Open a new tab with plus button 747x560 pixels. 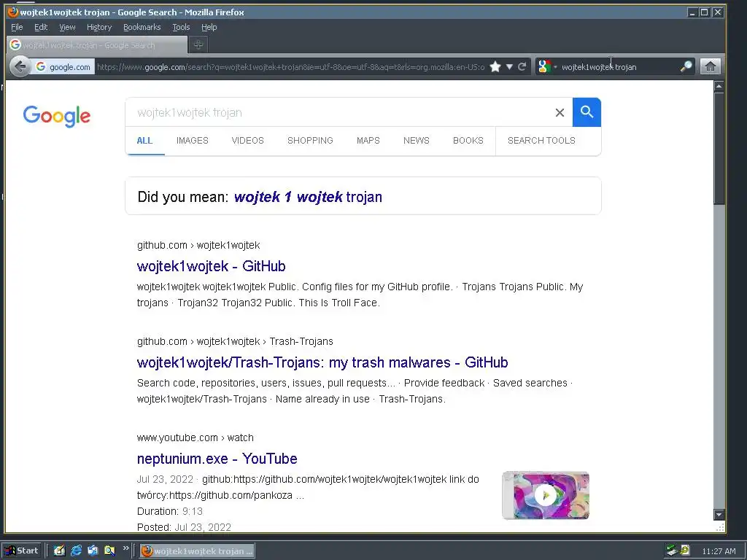tap(198, 44)
